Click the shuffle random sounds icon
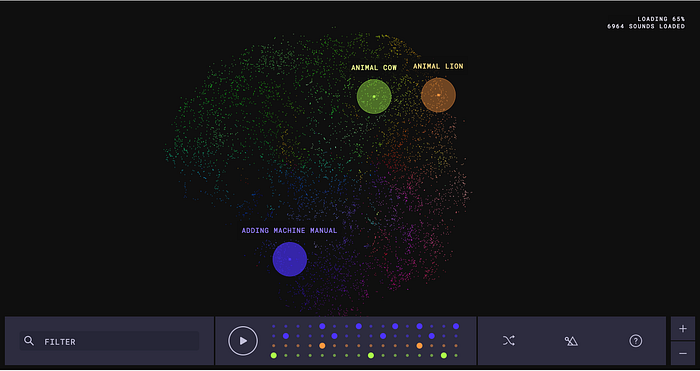The image size is (700, 371). coord(508,341)
